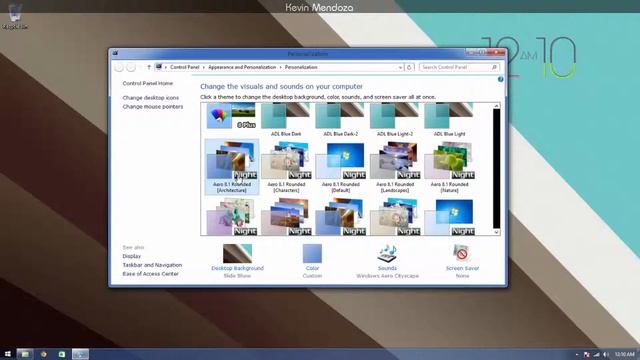640x360 pixels.
Task: Show hidden system tray icons
Action: pyautogui.click(x=577, y=354)
